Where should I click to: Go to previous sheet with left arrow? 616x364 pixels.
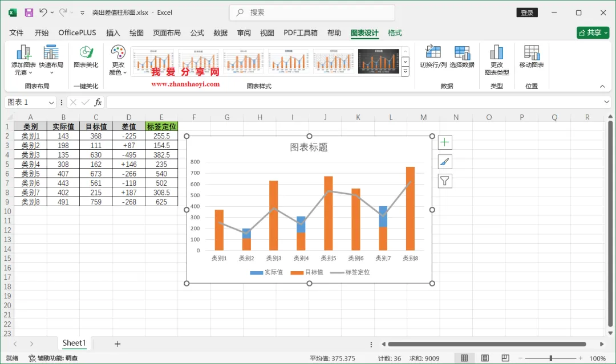[x=15, y=344]
